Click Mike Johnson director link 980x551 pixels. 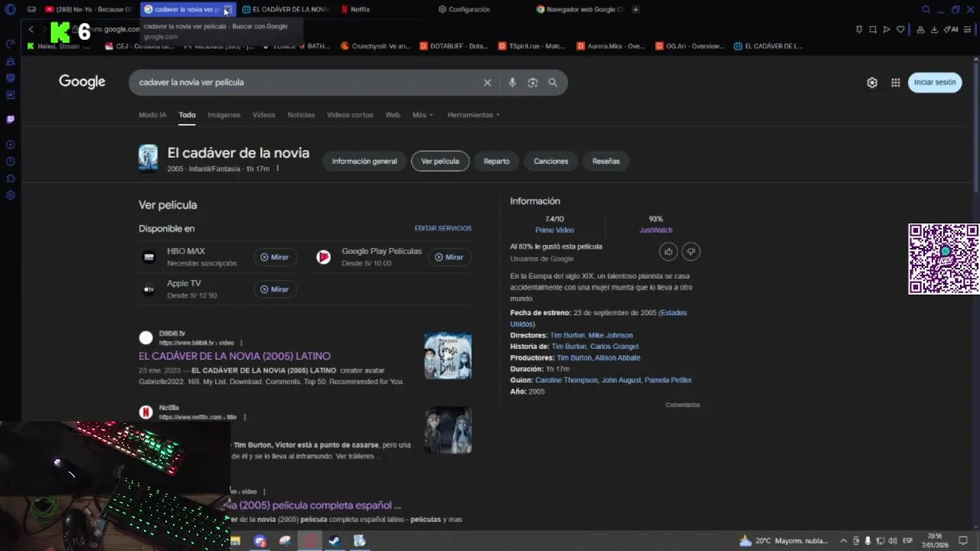pyautogui.click(x=610, y=335)
